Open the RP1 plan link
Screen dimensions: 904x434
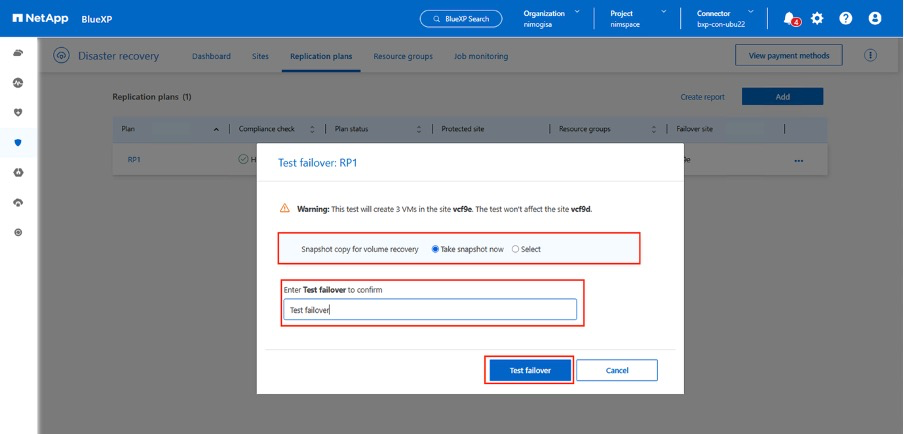[134, 160]
